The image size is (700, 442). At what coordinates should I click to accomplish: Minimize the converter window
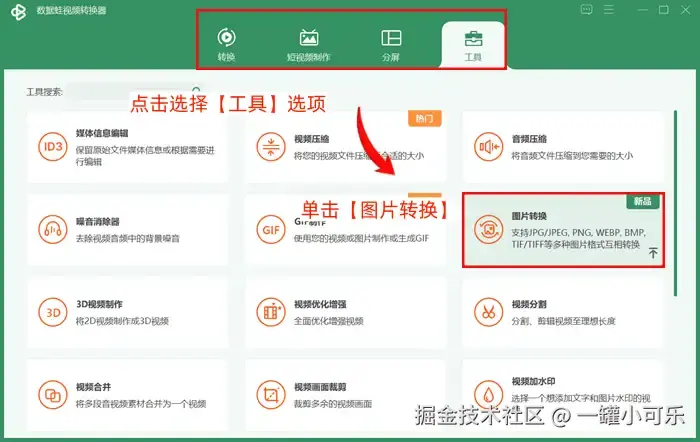click(x=643, y=10)
